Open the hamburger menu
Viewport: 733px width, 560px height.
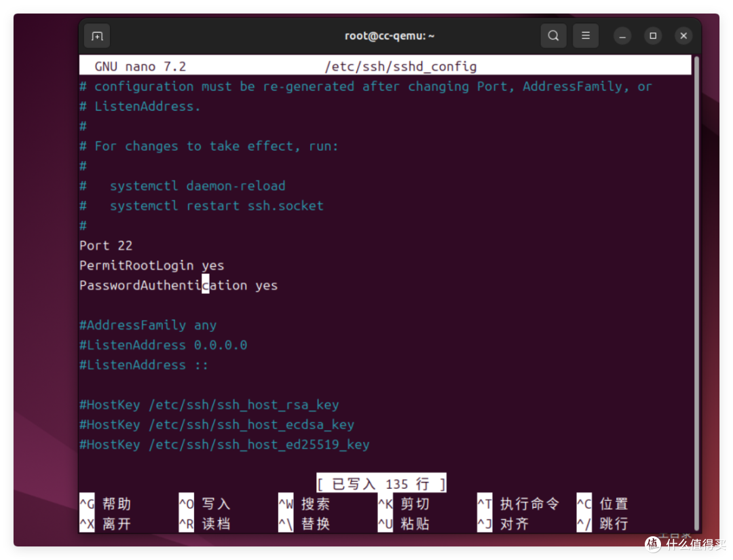(x=586, y=36)
